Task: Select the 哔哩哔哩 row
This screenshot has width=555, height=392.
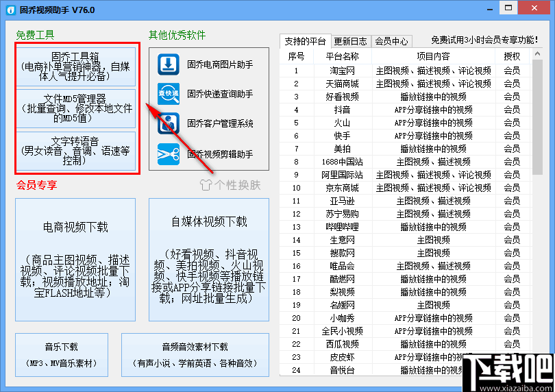Action: tap(406, 227)
